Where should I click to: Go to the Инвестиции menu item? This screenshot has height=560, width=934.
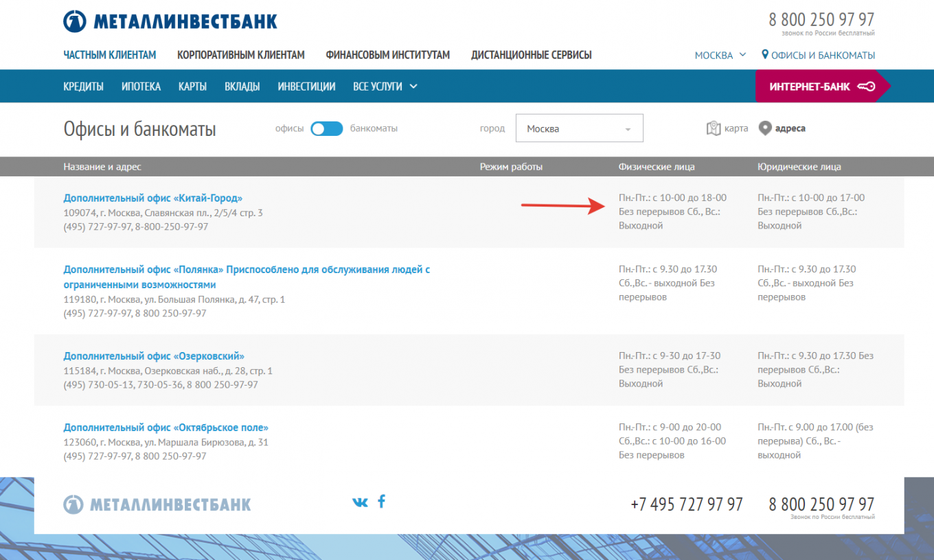click(306, 86)
